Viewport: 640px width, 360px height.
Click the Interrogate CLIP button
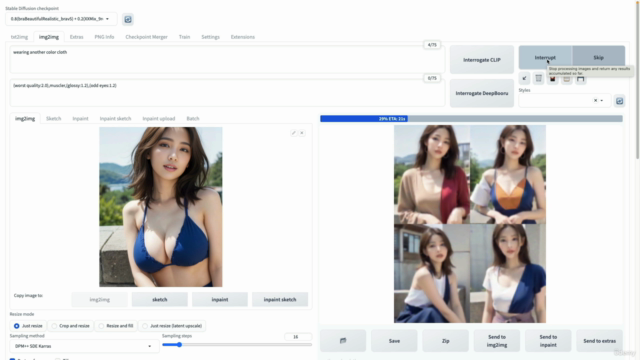point(482,60)
